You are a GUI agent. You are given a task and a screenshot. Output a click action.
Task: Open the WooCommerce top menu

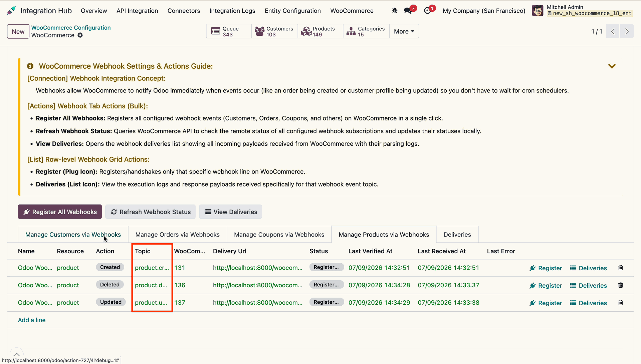pos(352,11)
